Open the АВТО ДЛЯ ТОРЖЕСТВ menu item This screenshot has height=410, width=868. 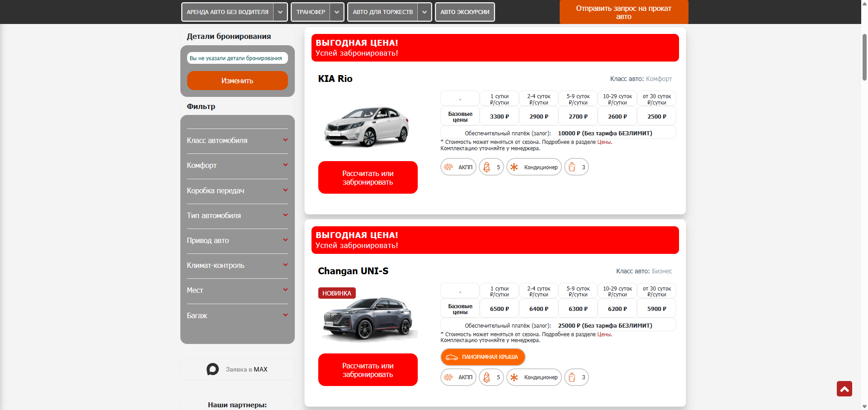point(382,12)
